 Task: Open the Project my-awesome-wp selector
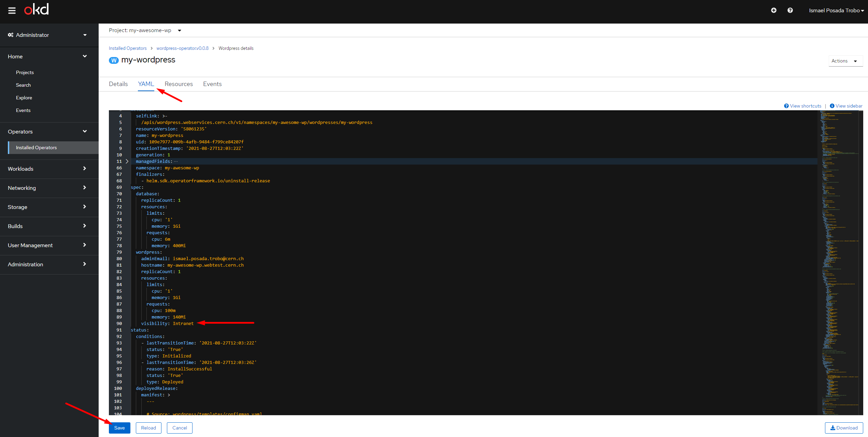click(145, 30)
